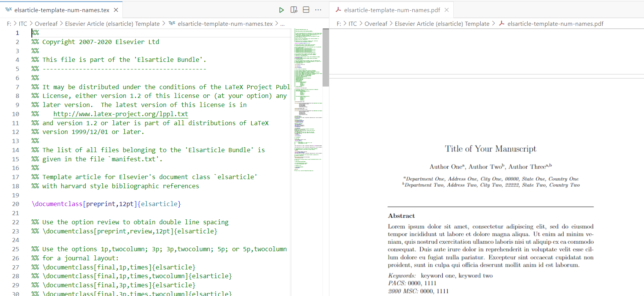Viewport: 644px width, 296px height.
Task: Click 'ITC' in the left editor breadcrumb
Action: click(23, 24)
